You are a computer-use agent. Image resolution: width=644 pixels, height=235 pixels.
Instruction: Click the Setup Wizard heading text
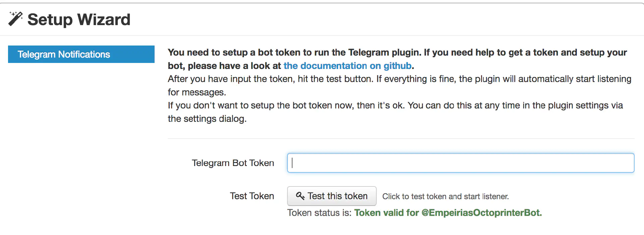click(79, 19)
